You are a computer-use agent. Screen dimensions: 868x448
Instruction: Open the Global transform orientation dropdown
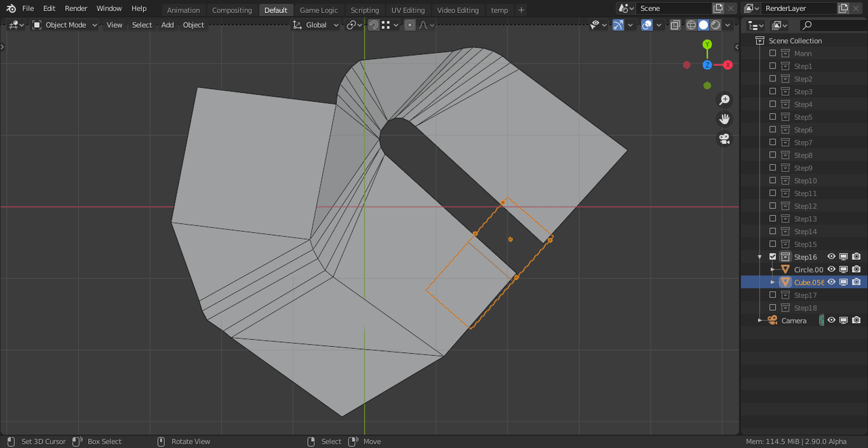(x=316, y=25)
